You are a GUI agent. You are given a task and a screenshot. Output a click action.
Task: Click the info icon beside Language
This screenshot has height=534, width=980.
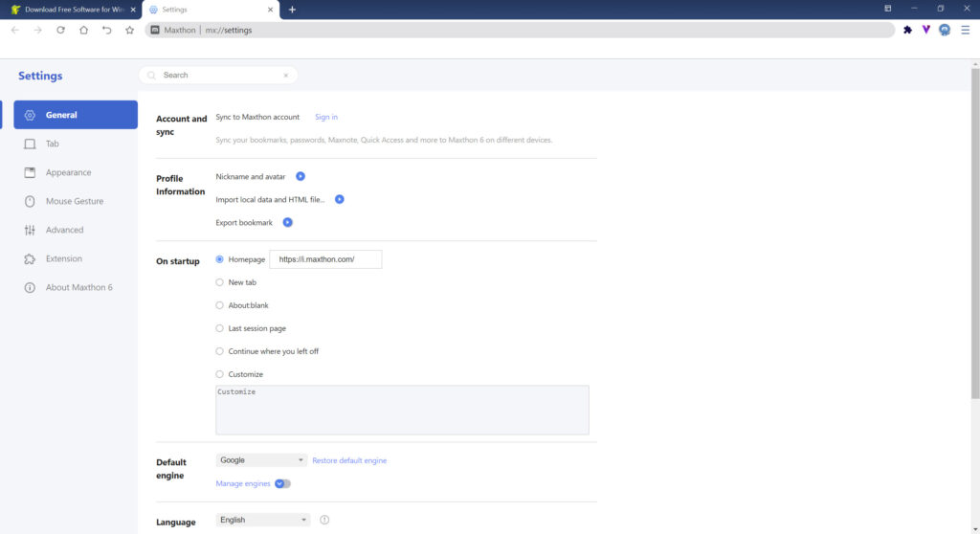[324, 520]
